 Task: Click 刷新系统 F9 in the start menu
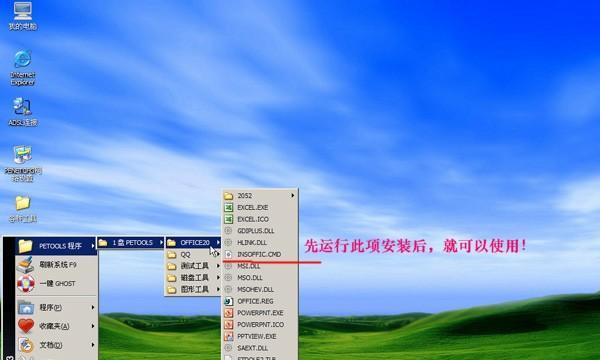point(56,265)
